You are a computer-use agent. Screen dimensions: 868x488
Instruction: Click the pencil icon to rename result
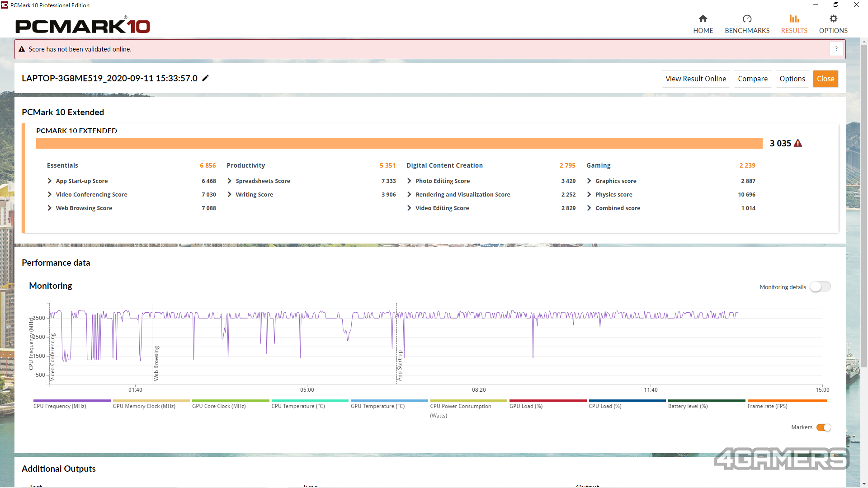click(205, 78)
